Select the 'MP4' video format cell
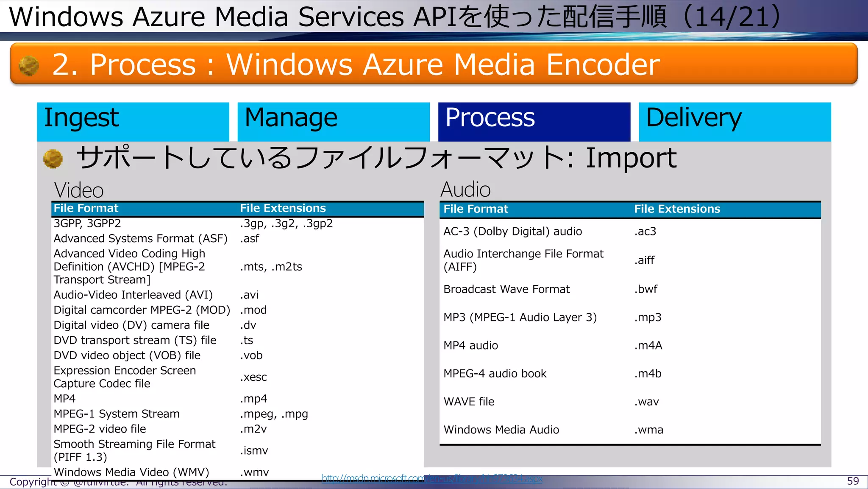868x489 pixels. [64, 399]
